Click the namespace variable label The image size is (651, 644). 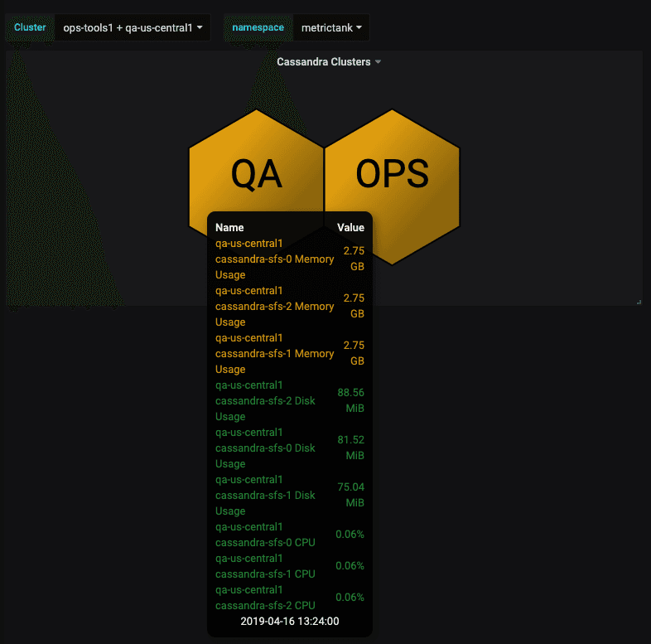(x=258, y=27)
